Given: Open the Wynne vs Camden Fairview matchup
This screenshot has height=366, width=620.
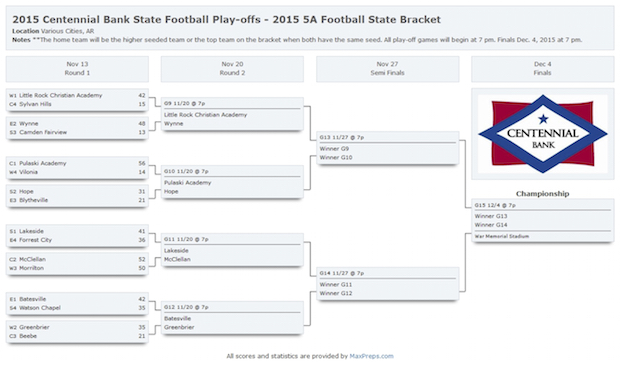Looking at the screenshot, I should pos(77,128).
